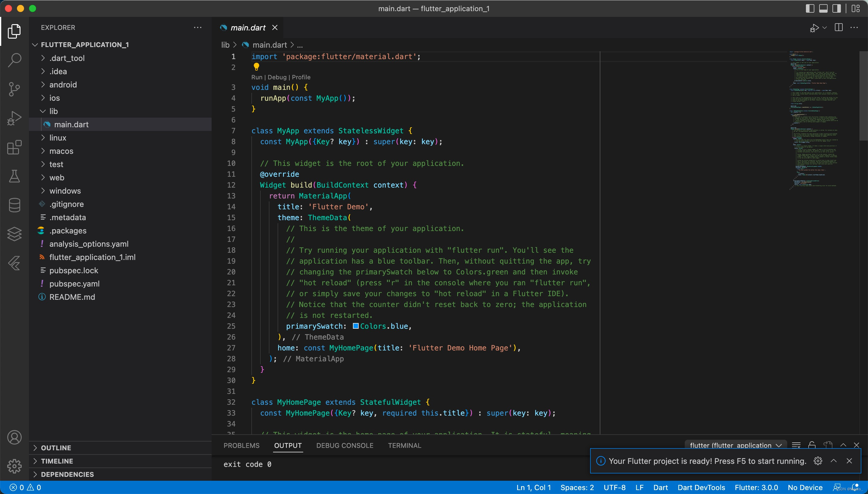
Task: Toggle bottom panel layout button
Action: (823, 8)
